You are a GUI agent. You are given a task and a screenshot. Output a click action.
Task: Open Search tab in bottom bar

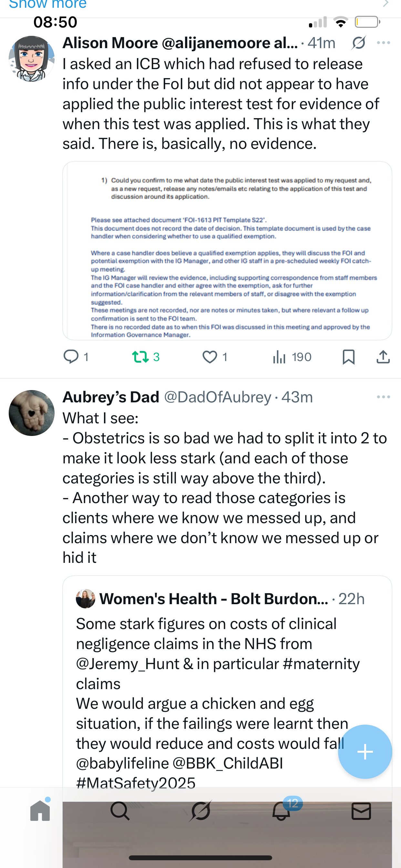point(120,811)
